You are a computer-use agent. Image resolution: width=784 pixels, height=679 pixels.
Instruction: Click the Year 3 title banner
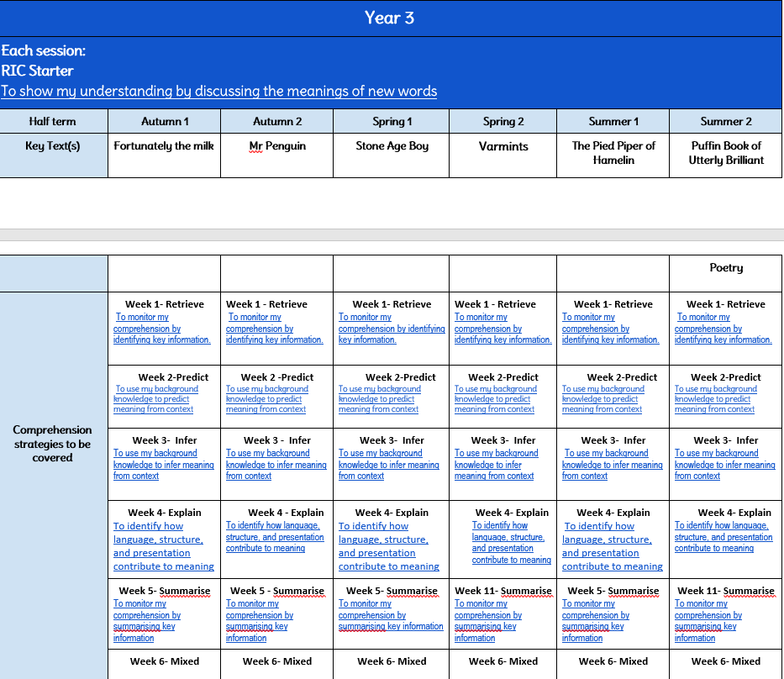click(x=390, y=18)
